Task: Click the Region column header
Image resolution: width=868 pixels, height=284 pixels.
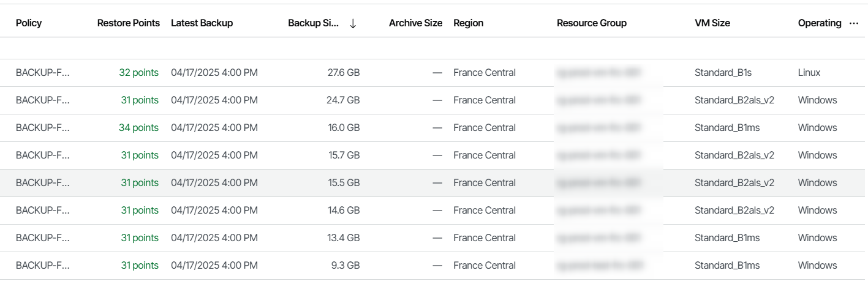Action: coord(468,23)
